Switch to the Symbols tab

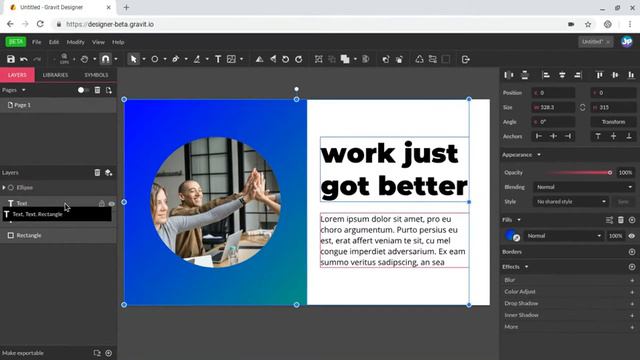coord(96,75)
